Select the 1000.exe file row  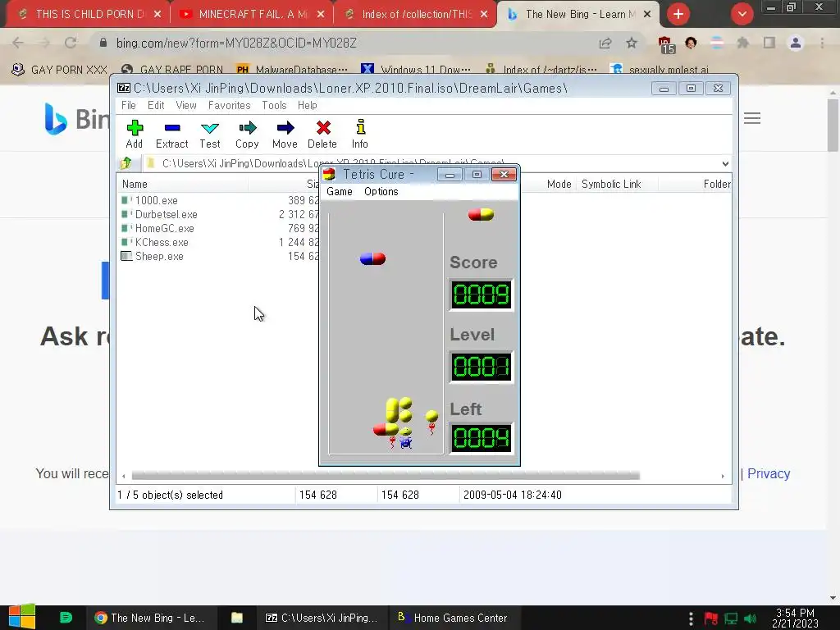(x=218, y=200)
